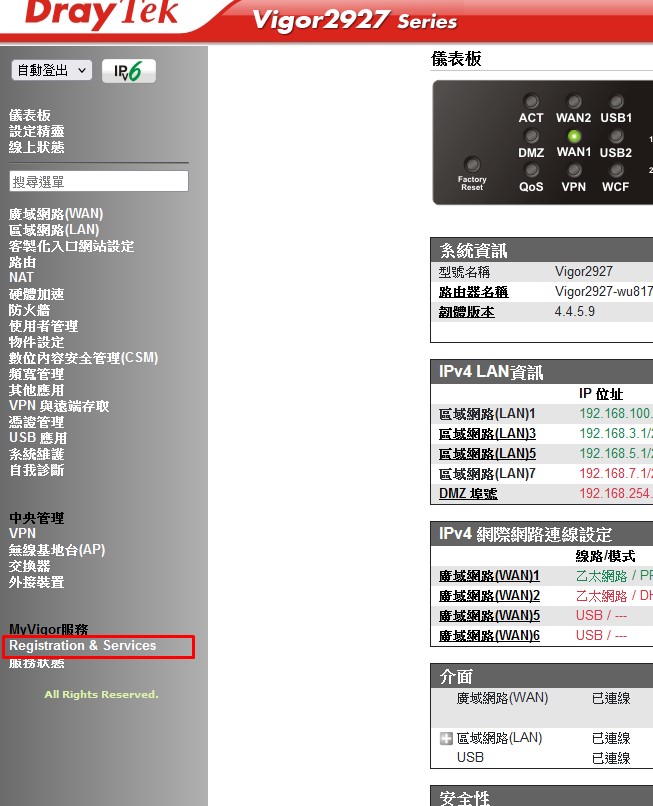Click the ACT LED indicator

point(531,102)
